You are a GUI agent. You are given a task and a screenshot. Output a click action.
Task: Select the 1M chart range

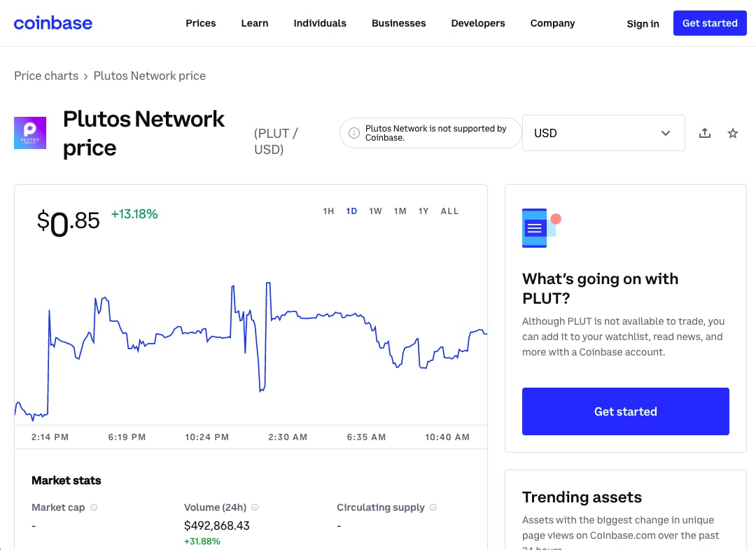[x=400, y=211]
